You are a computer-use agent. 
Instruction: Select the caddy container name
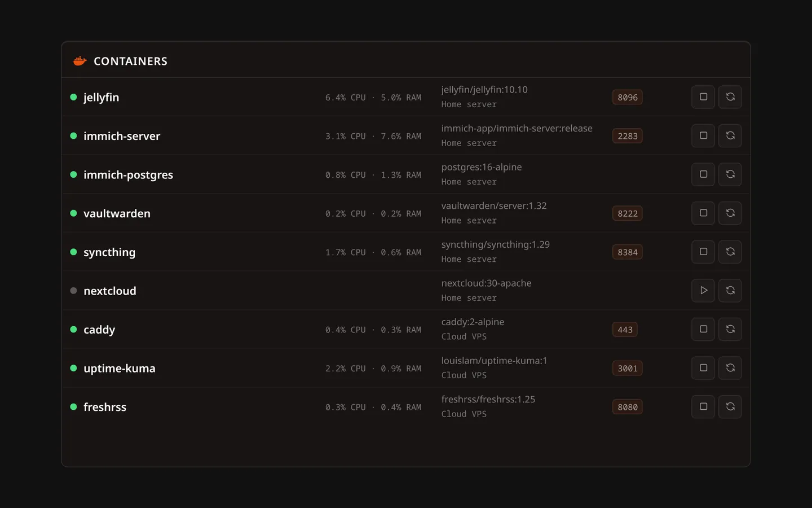pyautogui.click(x=99, y=330)
